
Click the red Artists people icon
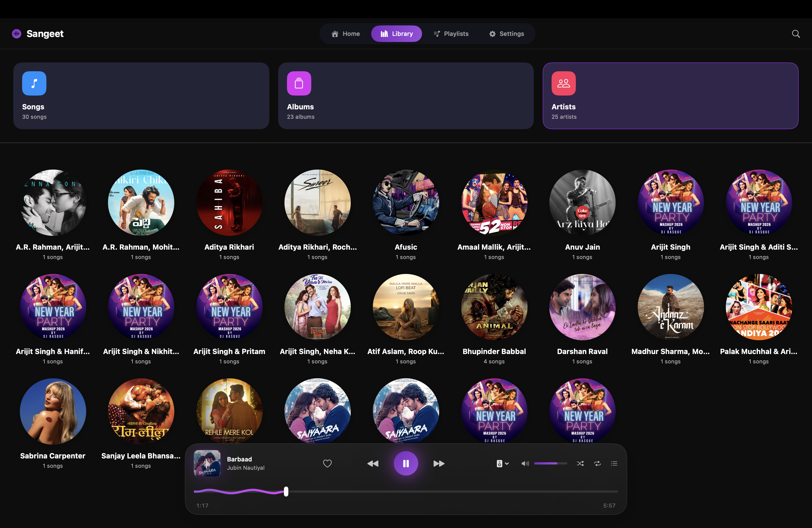click(564, 83)
